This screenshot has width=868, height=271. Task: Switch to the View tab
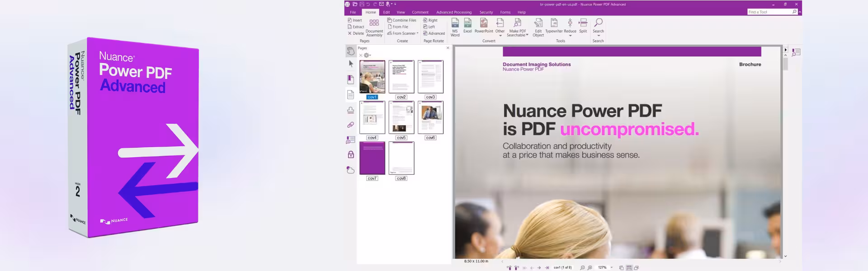[401, 12]
